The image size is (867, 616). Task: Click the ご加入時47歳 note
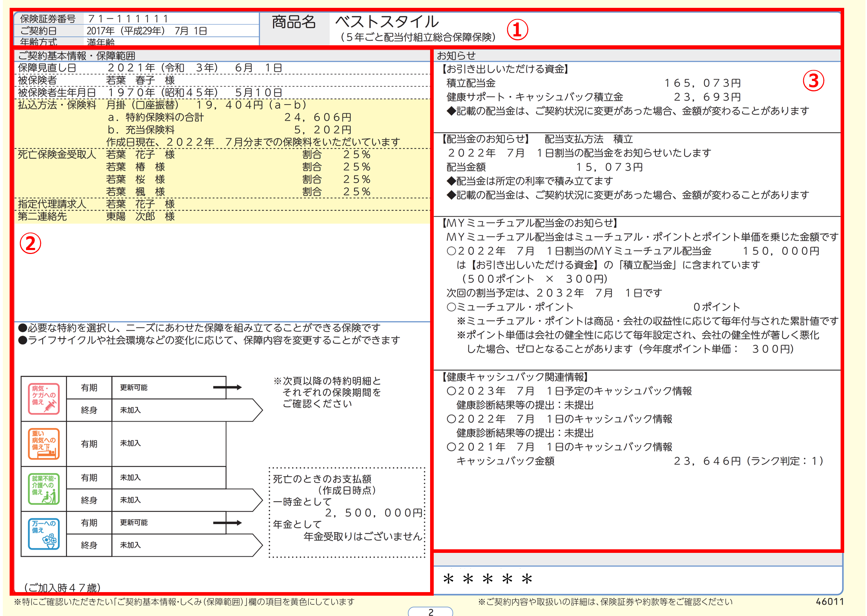click(62, 587)
